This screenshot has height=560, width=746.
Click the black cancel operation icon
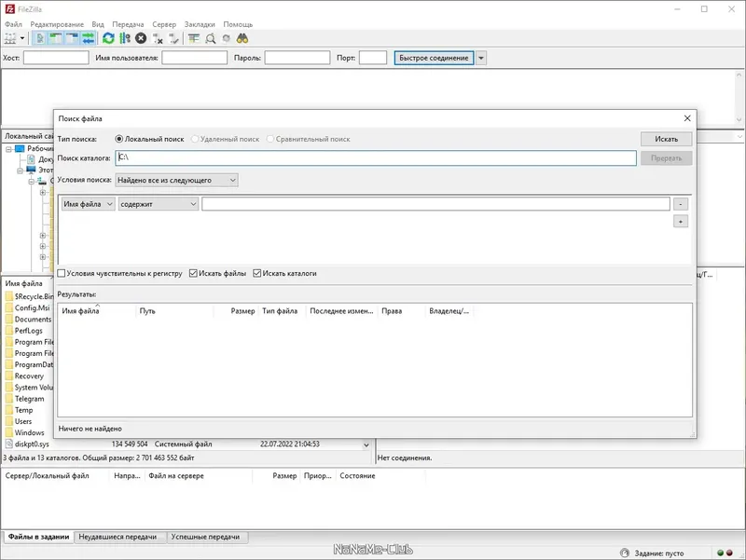[141, 38]
